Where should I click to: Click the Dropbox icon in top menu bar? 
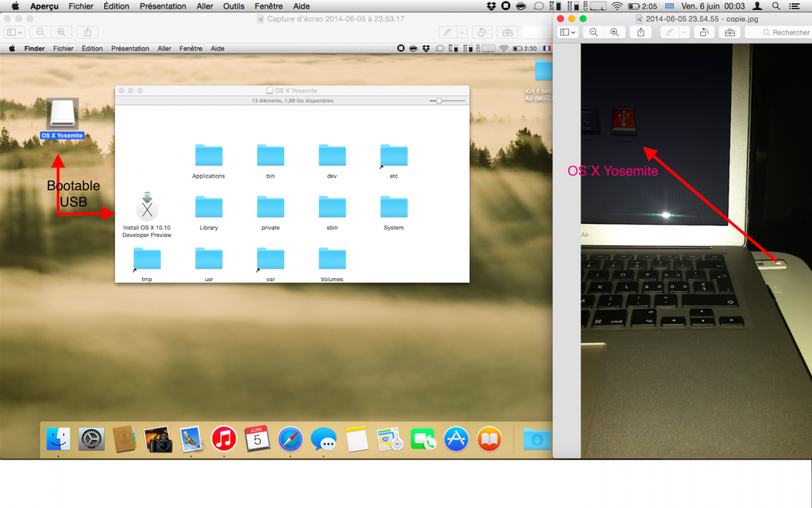pos(491,6)
